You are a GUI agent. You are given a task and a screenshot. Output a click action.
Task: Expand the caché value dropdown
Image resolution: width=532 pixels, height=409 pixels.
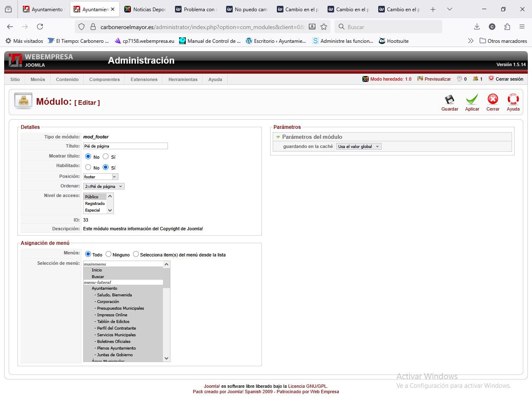358,146
